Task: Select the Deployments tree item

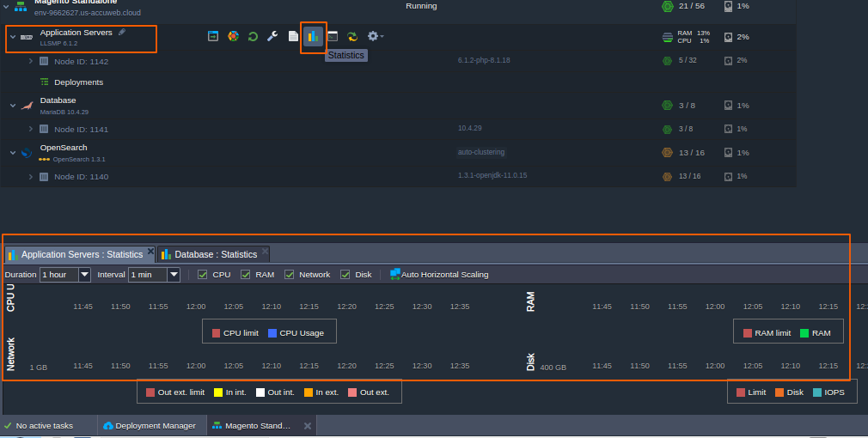Action: click(x=78, y=82)
